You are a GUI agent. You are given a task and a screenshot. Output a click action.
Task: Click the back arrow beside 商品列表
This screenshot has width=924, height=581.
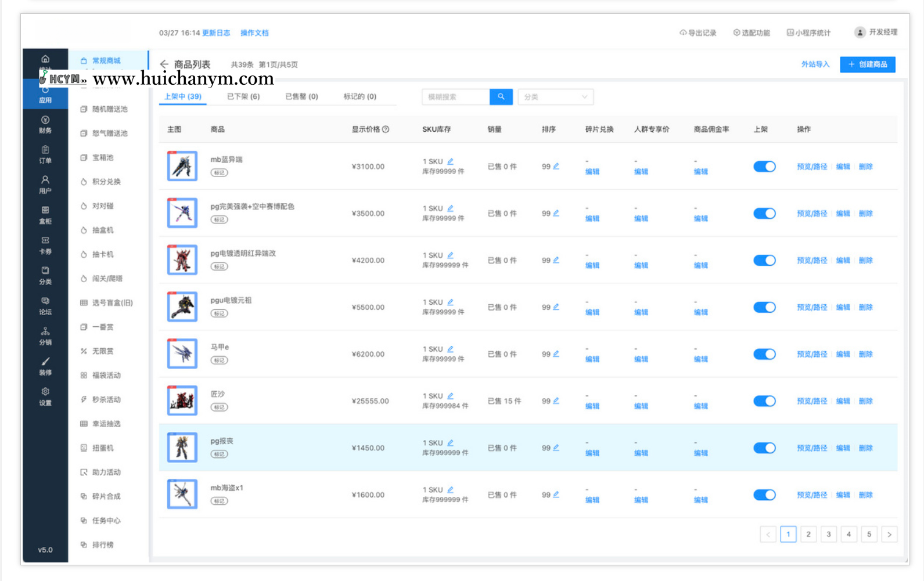(x=164, y=64)
